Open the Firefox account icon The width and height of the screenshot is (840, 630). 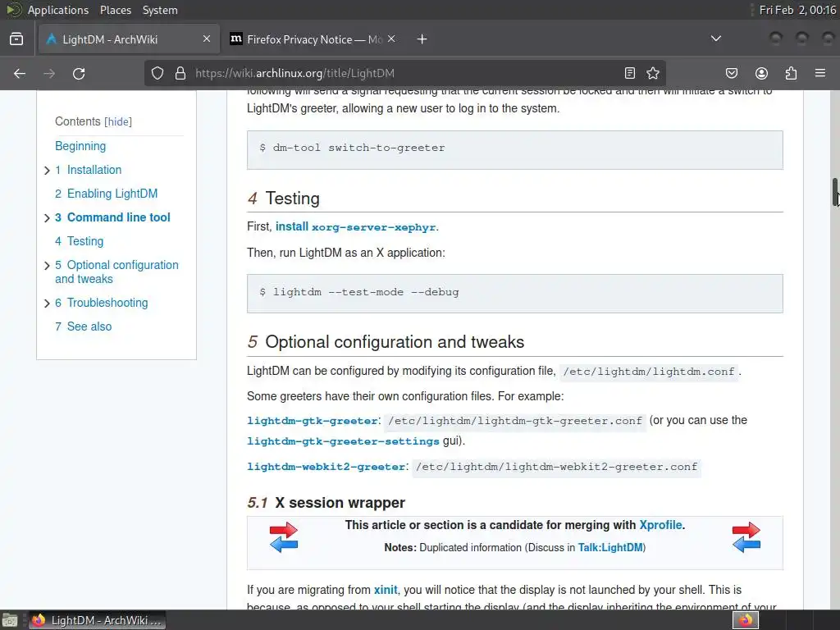click(x=761, y=73)
